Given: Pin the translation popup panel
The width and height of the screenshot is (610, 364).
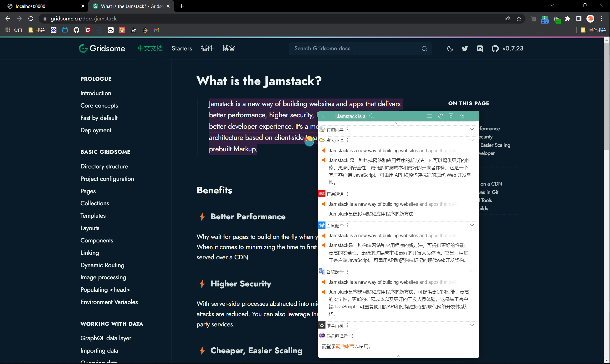Looking at the screenshot, I should pos(462,116).
